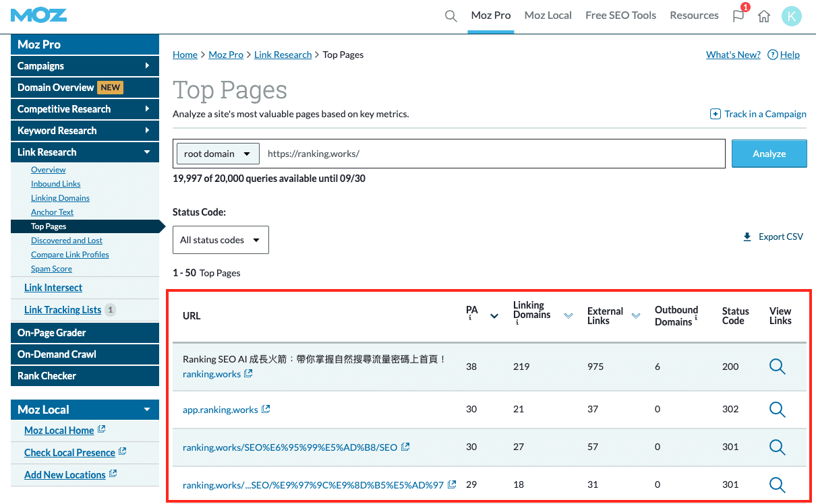
Task: Click the PA info icon
Action: coord(470,319)
